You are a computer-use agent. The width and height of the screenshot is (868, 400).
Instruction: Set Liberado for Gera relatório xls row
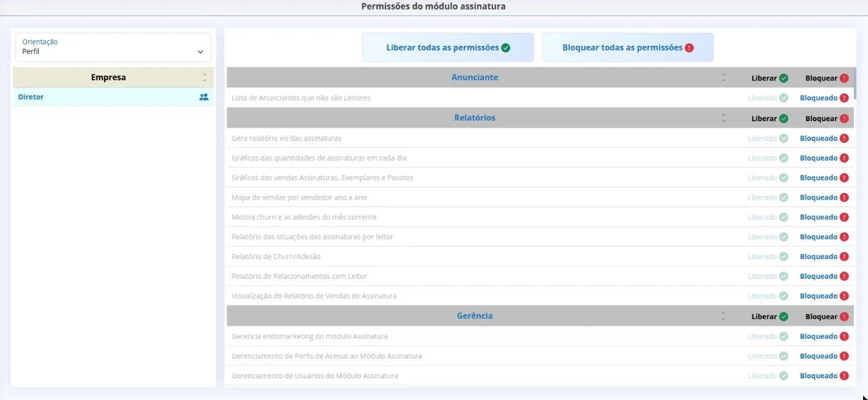(768, 138)
